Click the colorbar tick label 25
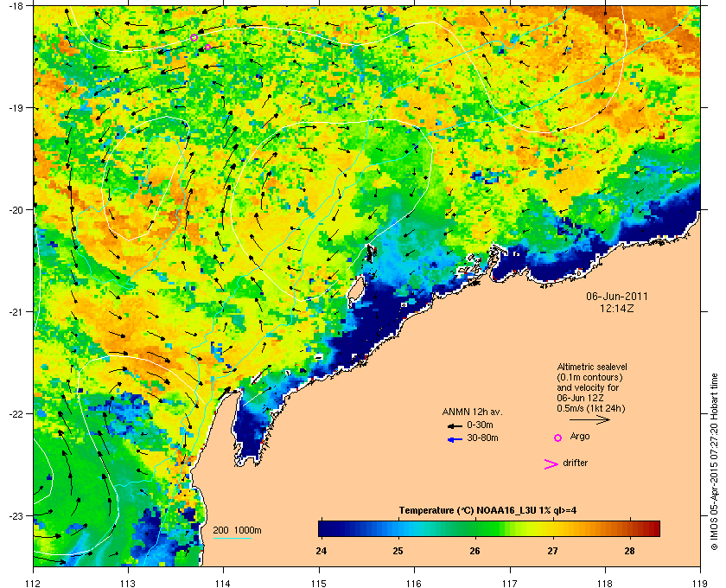Image resolution: width=726 pixels, height=588 pixels. click(398, 551)
